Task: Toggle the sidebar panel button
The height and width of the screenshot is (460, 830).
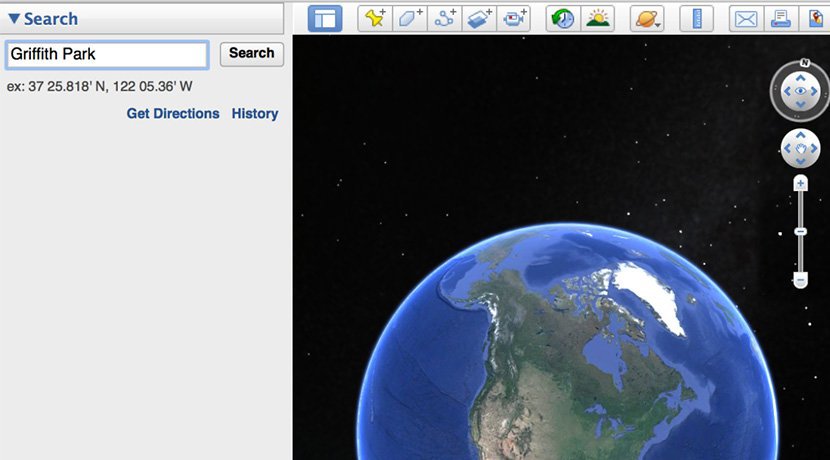Action: click(x=325, y=19)
